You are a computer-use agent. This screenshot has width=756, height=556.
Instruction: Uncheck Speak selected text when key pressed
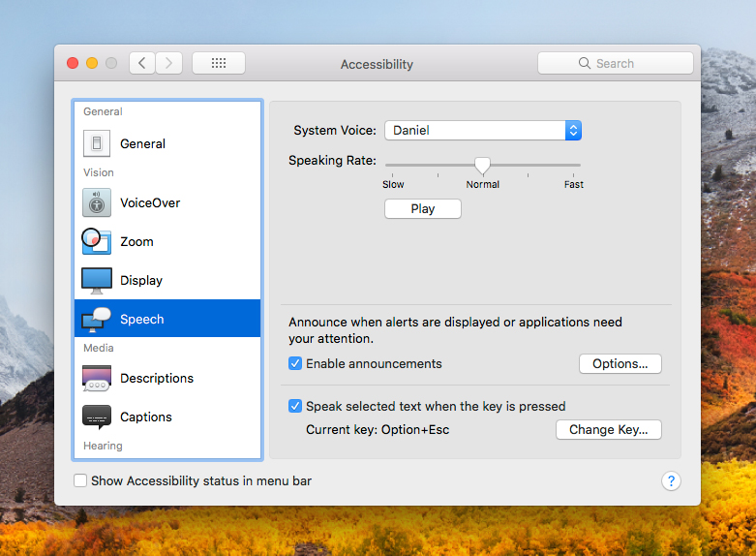tap(295, 406)
